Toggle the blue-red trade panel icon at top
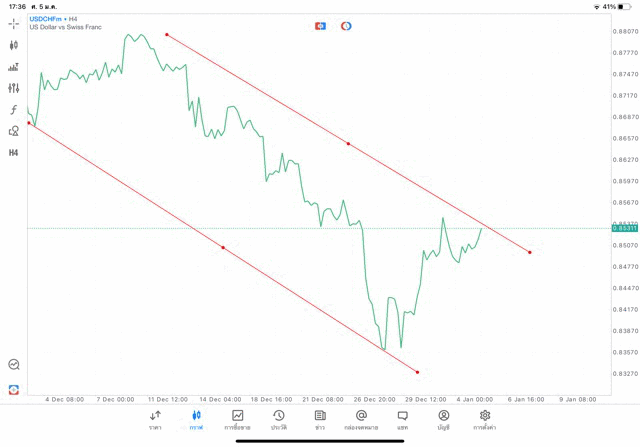Viewport: 640px width, 447px height. (x=320, y=26)
